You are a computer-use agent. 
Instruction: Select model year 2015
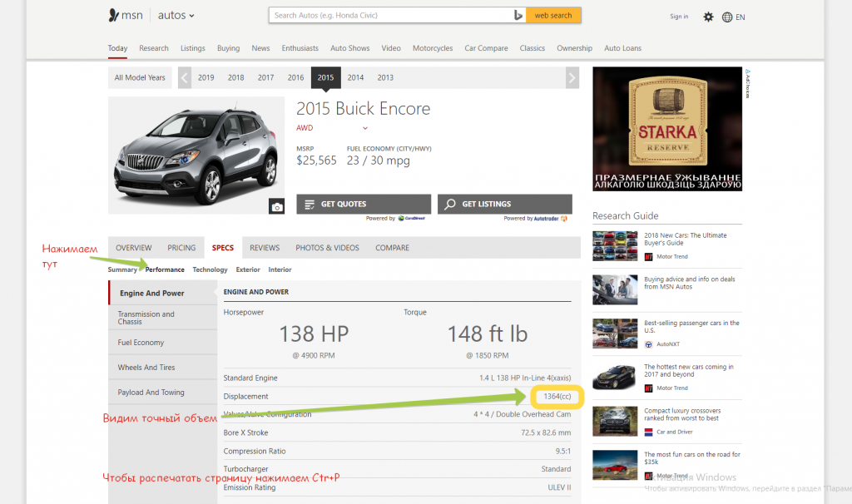coord(325,77)
